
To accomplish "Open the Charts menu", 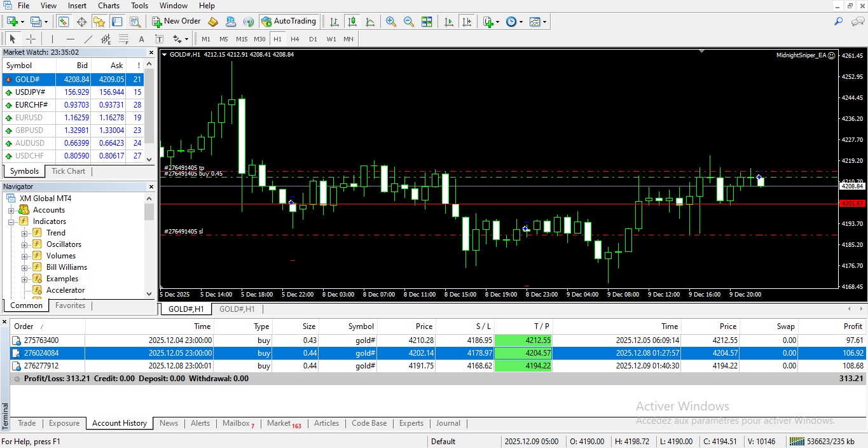I will point(109,6).
